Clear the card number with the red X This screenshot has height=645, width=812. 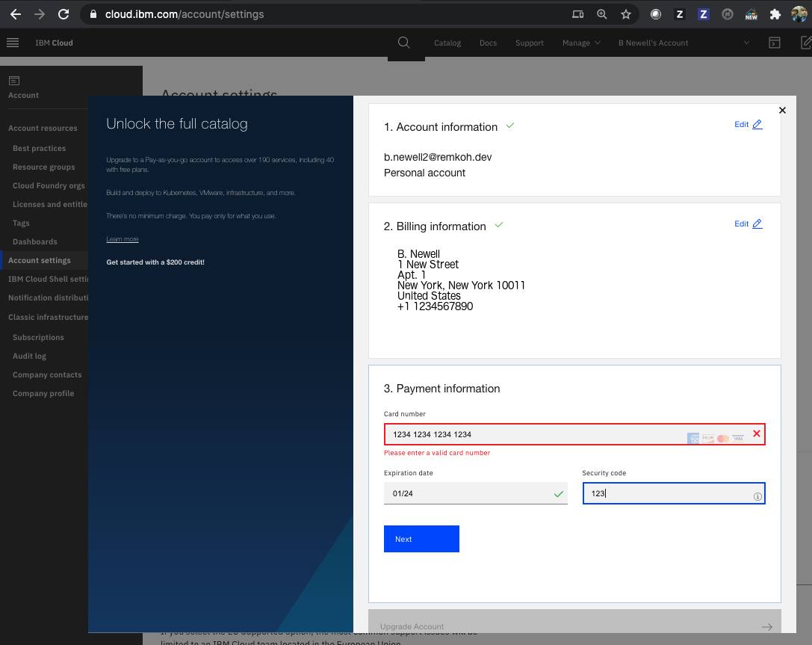pos(757,433)
